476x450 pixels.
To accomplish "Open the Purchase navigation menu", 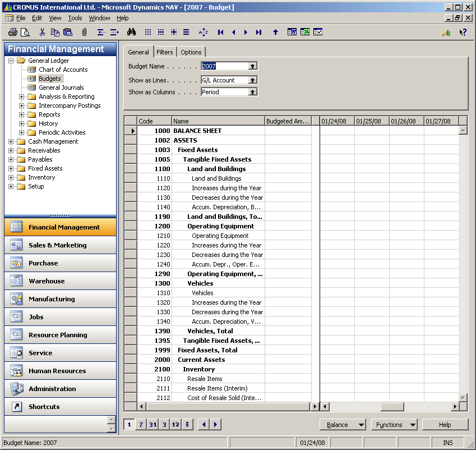I will click(60, 263).
